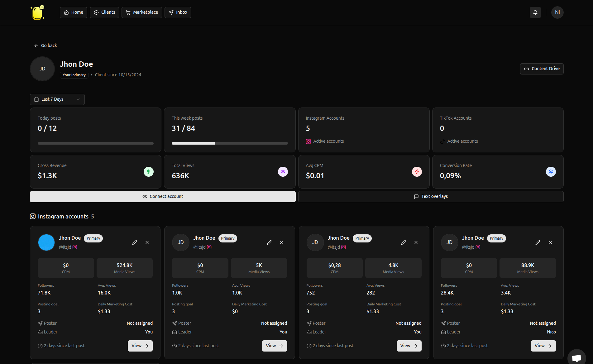Switch to the Clients section
Viewport: 593px width, 364px height.
[x=104, y=12]
